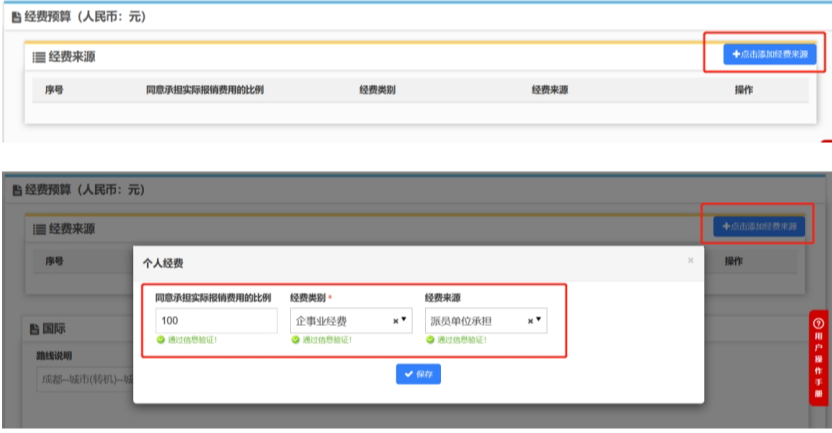Clear the 企事业经费 selection with x
This screenshot has height=433, width=832.
coord(395,321)
